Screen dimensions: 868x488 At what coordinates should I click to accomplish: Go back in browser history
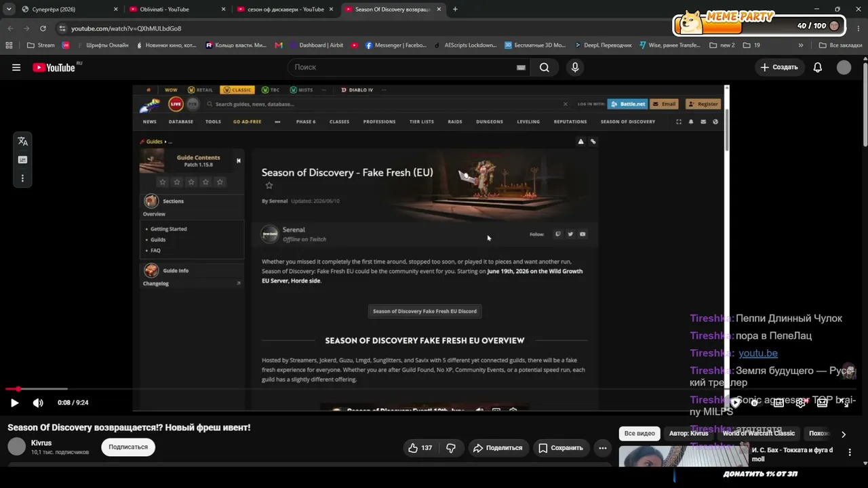(x=10, y=28)
